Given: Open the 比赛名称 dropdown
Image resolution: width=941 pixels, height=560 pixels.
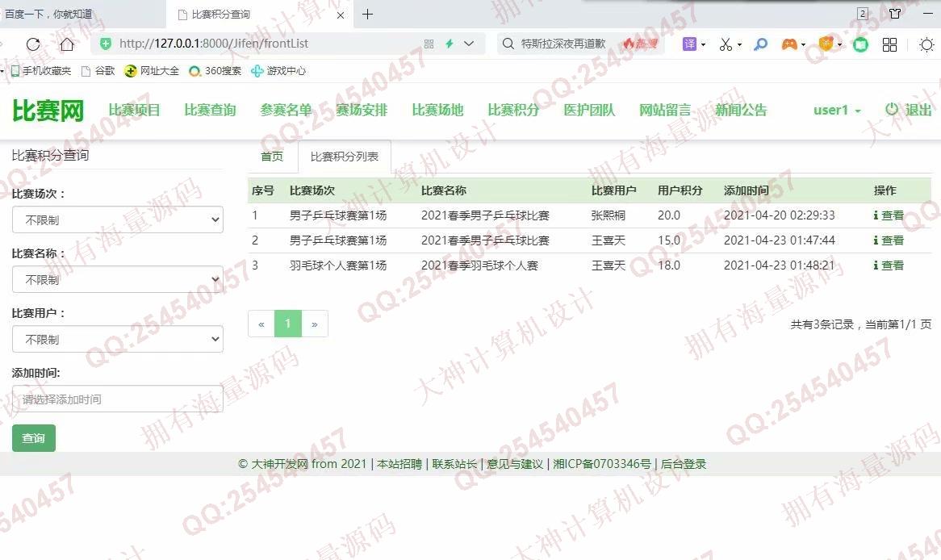Looking at the screenshot, I should click(118, 279).
